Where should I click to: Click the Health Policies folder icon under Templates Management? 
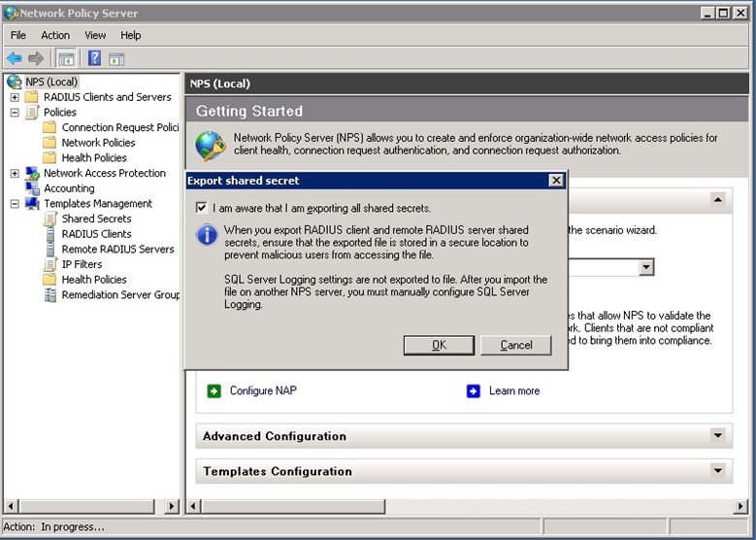(x=49, y=280)
